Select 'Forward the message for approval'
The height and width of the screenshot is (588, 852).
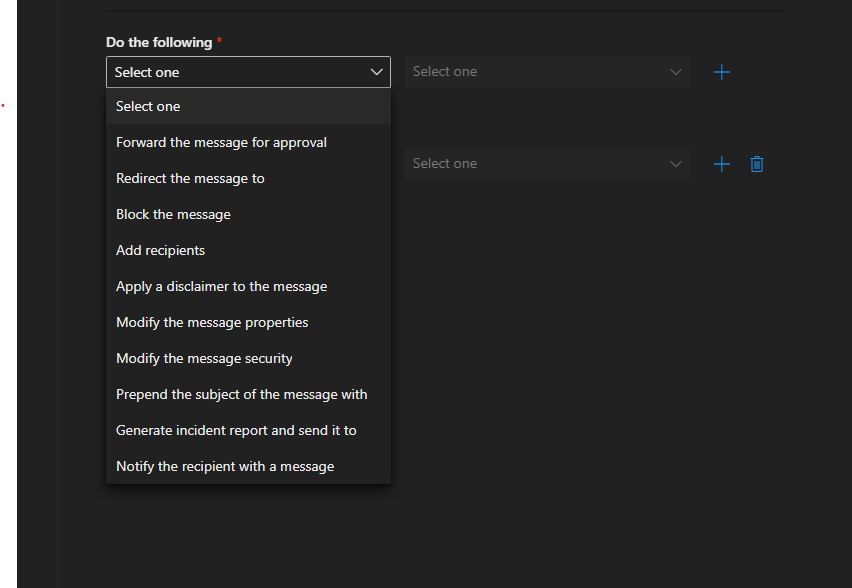(x=222, y=143)
